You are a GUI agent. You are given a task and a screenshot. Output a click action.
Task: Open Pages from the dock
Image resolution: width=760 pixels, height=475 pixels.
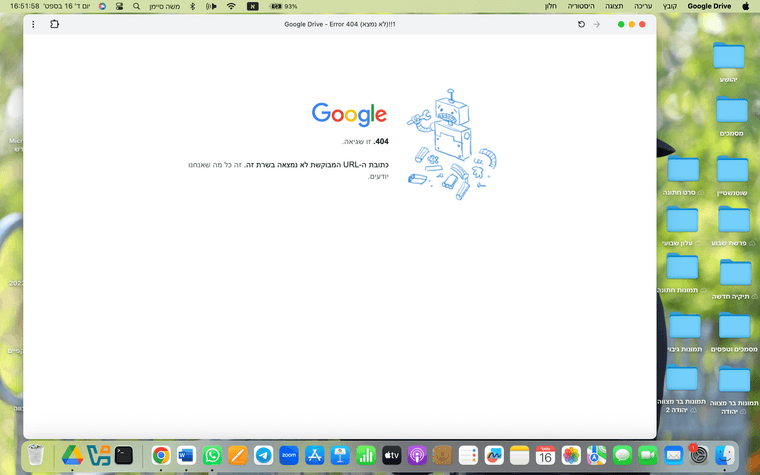(x=238, y=456)
